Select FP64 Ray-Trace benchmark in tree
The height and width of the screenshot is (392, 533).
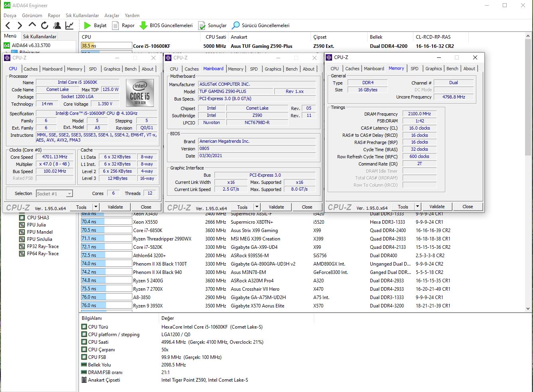click(39, 254)
